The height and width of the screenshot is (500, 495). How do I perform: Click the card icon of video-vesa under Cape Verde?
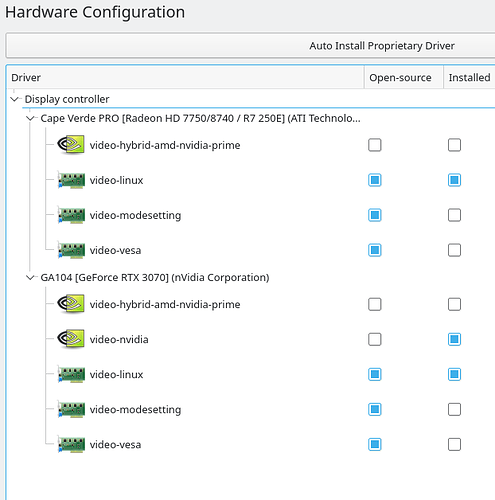pos(71,250)
